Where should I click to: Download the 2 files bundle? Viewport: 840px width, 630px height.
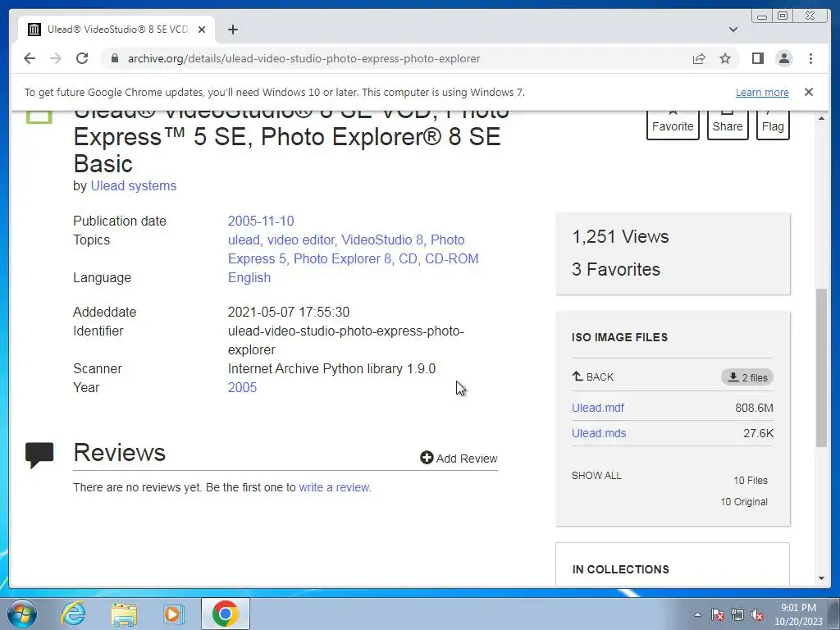747,377
